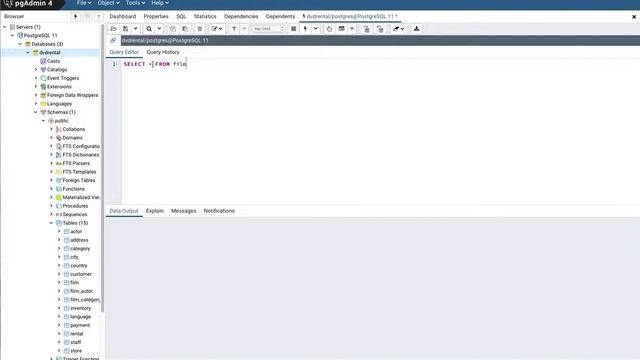Click the Rollback transaction icon
The height and width of the screenshot is (360, 640).
click(x=380, y=29)
